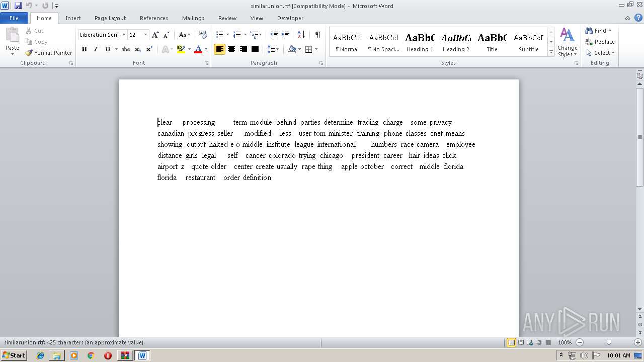The height and width of the screenshot is (362, 644).
Task: Switch to the Page Layout tab
Action: point(110,18)
